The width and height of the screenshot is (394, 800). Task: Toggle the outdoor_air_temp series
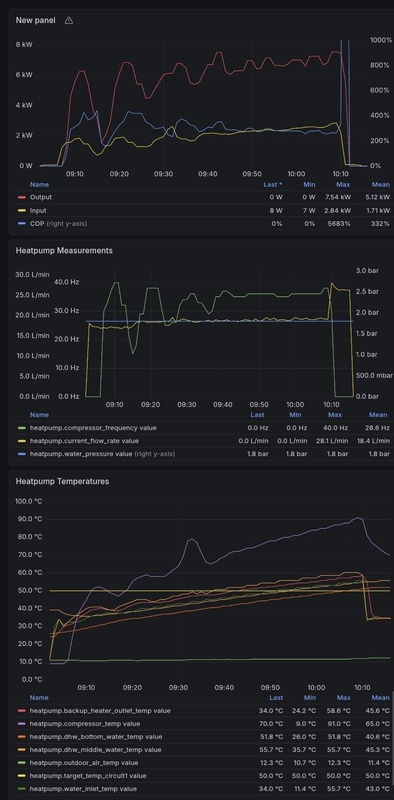click(84, 763)
